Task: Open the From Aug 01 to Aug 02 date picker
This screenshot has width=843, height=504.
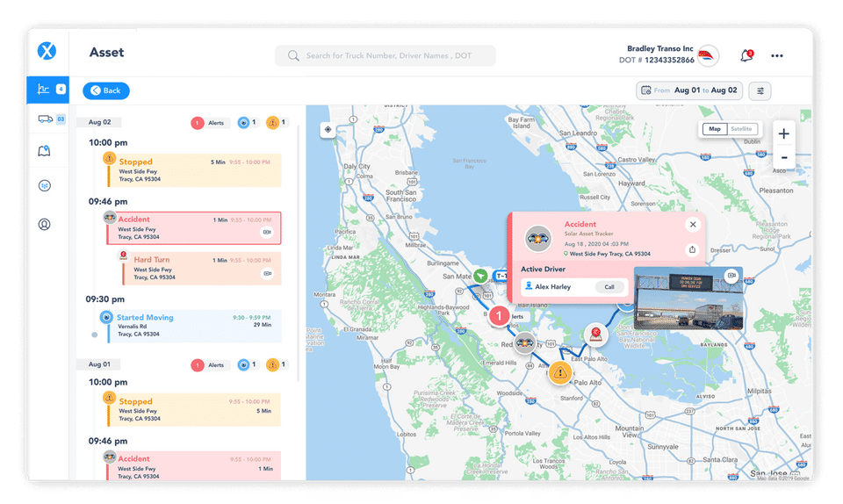Action: 689,90
